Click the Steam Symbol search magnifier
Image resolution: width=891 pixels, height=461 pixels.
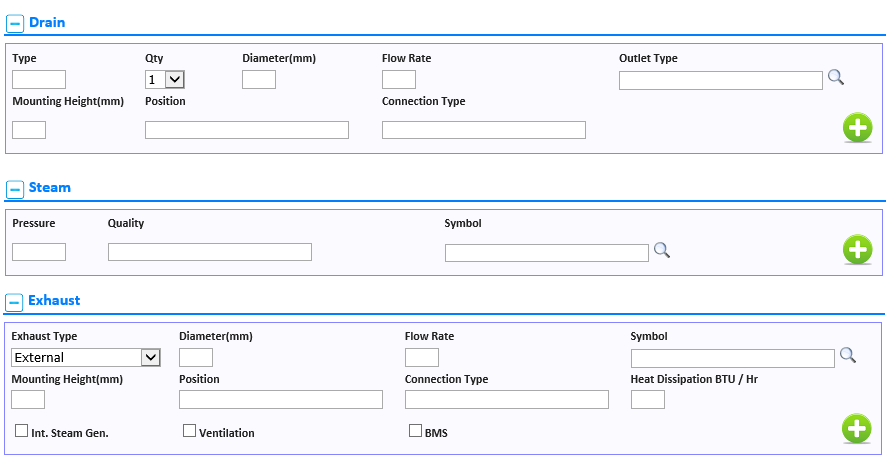click(x=661, y=250)
